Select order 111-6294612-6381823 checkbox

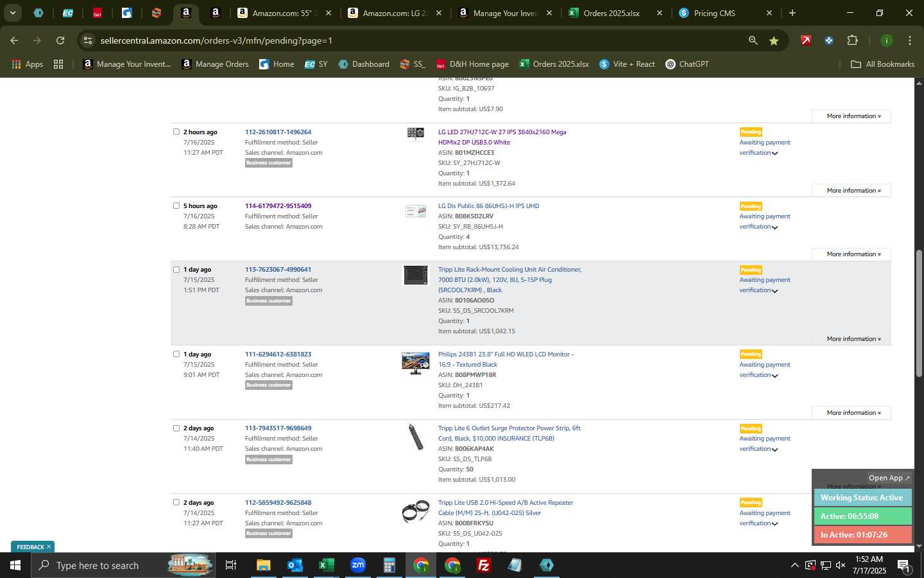pyautogui.click(x=176, y=354)
